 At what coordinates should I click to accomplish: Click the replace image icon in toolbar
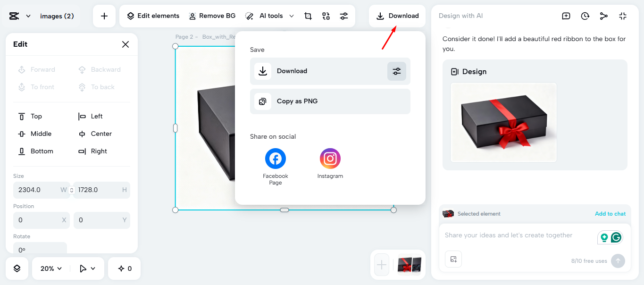(326, 16)
